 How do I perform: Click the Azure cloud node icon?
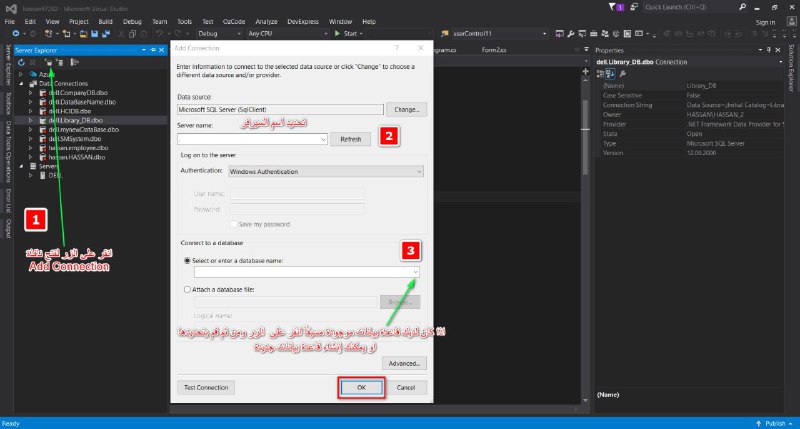[x=33, y=74]
